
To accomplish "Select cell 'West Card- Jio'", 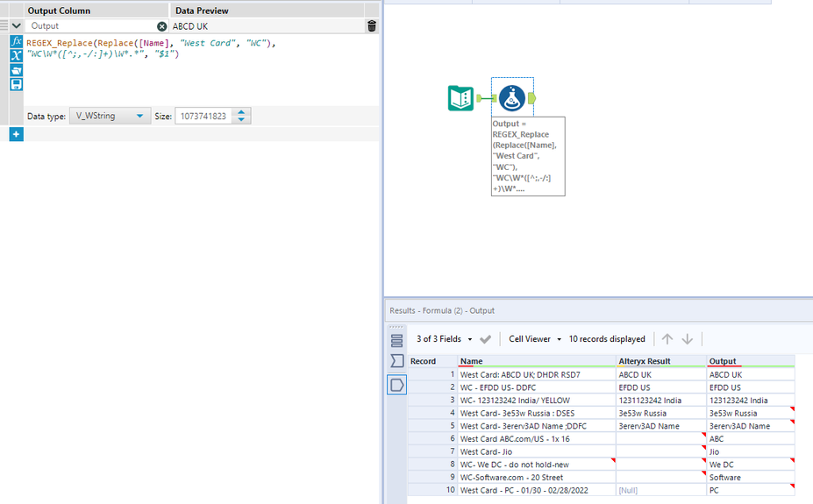I will click(536, 451).
